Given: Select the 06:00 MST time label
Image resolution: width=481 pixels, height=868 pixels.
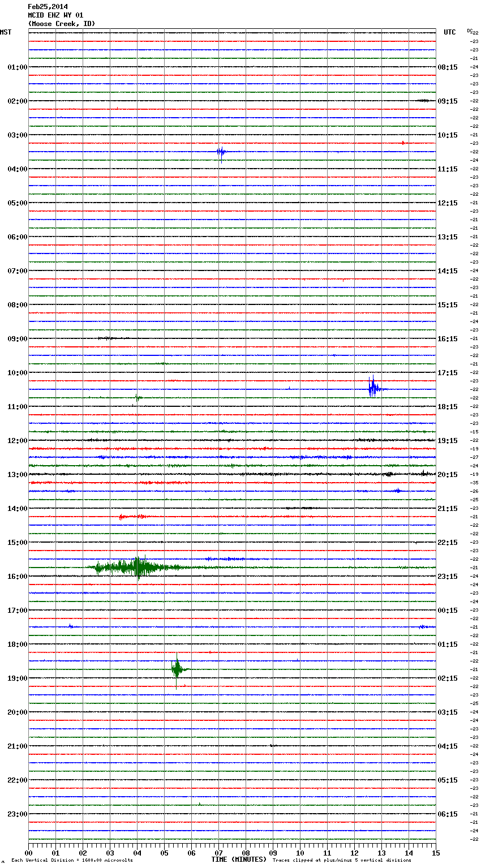Looking at the screenshot, I should pyautogui.click(x=17, y=237).
